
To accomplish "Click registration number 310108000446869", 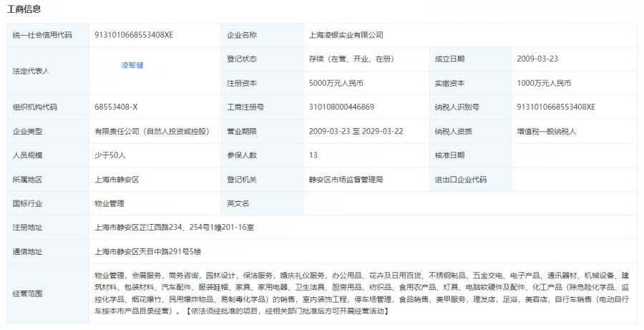I will [x=341, y=107].
